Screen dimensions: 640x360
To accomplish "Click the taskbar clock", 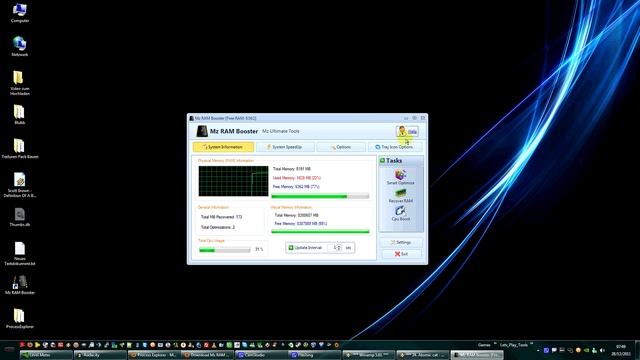I will 621,350.
